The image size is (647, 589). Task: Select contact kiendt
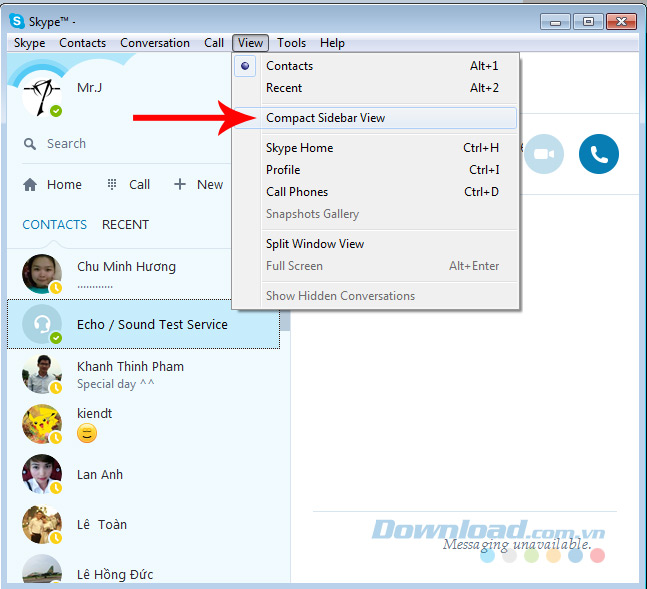pyautogui.click(x=144, y=424)
